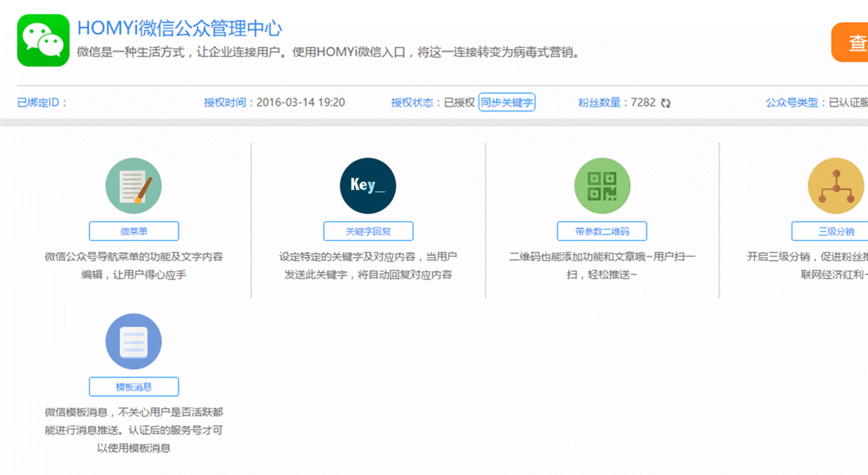Screen dimensions: 868x475
Task: Click the description starting 设定特定的关键字及对应内容
Action: pyautogui.click(x=368, y=265)
